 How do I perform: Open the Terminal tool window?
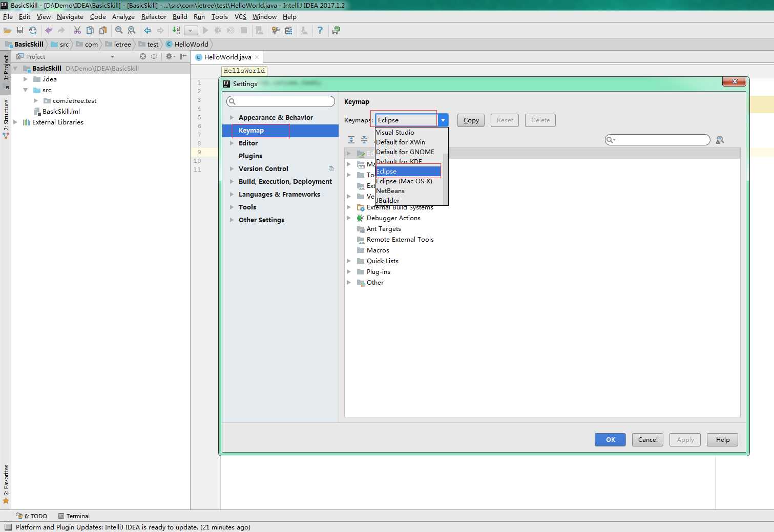74,516
